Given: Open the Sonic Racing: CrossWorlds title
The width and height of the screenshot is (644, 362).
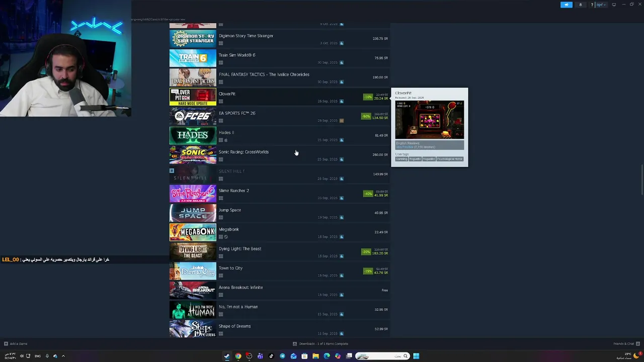Looking at the screenshot, I should (x=244, y=152).
